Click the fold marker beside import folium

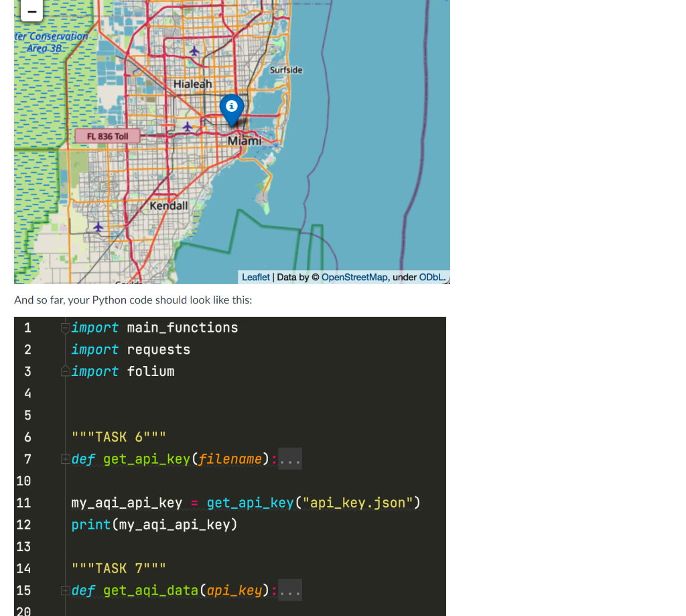click(x=64, y=371)
